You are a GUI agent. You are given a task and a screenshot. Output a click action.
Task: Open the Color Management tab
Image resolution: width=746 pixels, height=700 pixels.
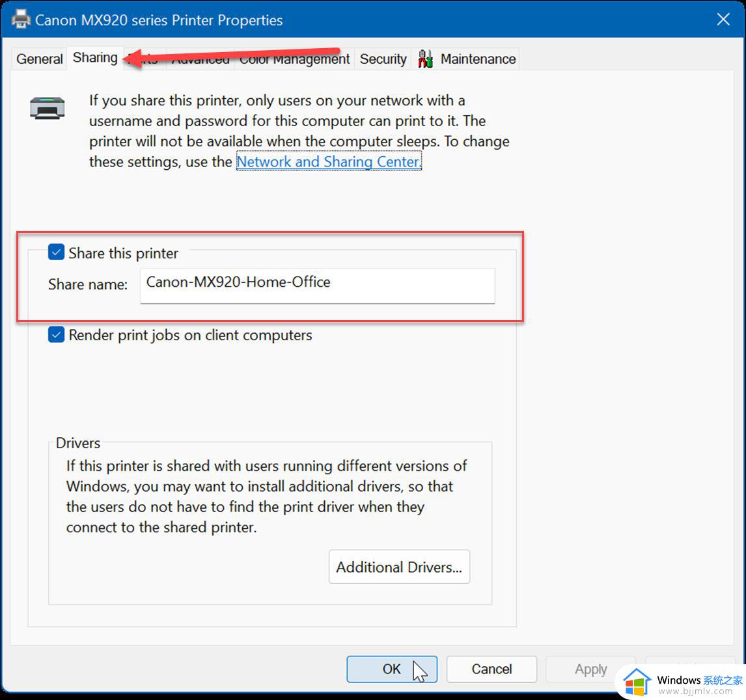click(x=294, y=59)
